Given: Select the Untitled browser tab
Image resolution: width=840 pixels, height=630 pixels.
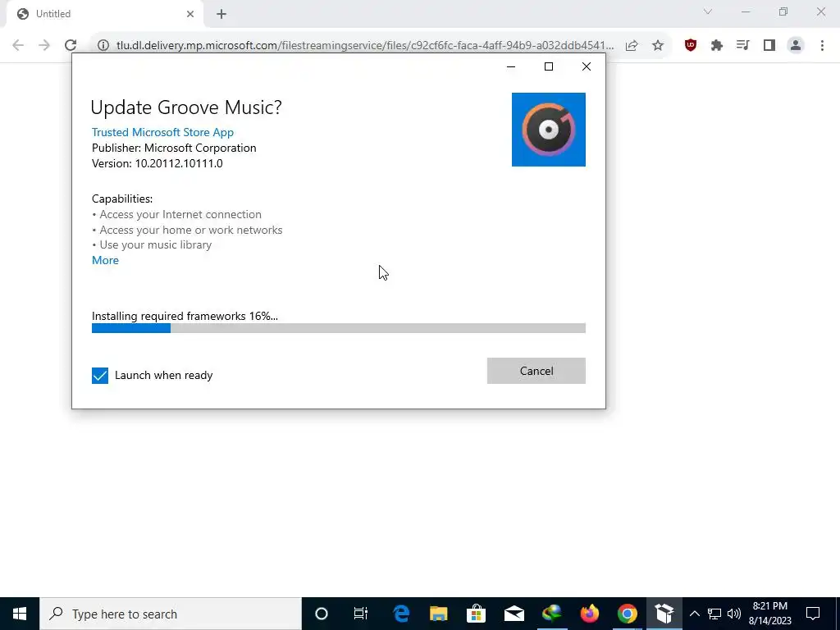Looking at the screenshot, I should coord(104,14).
